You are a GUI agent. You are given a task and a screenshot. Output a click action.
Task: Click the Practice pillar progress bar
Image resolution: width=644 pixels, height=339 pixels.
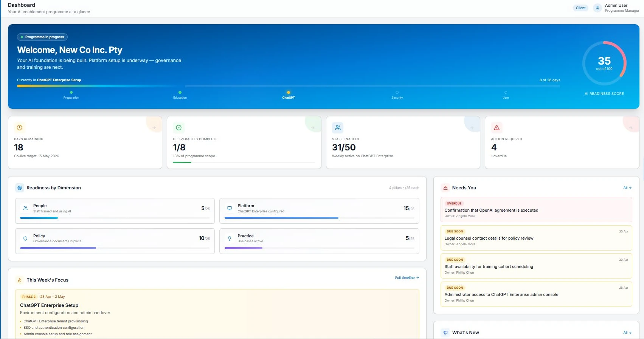320,248
